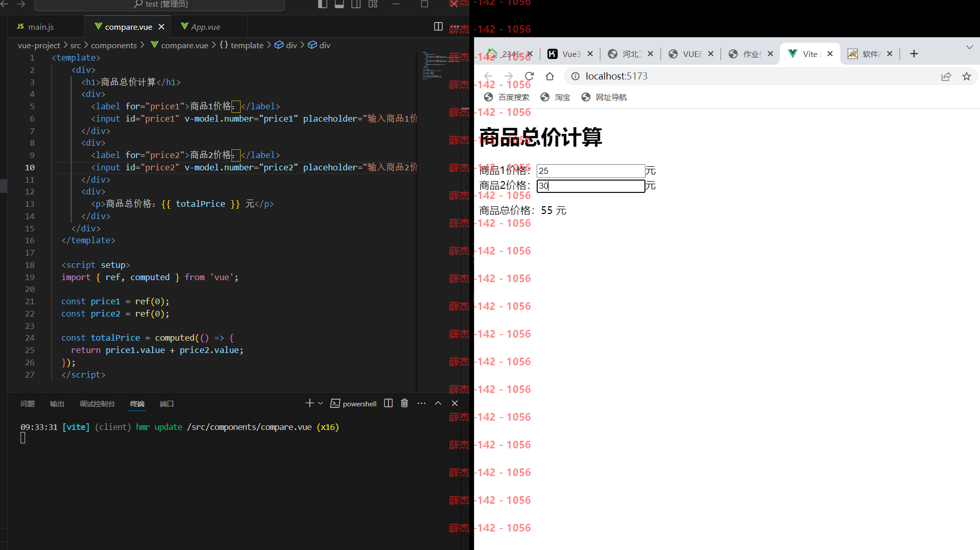Click the browser back arrow
Image resolution: width=980 pixels, height=550 pixels.
488,76
